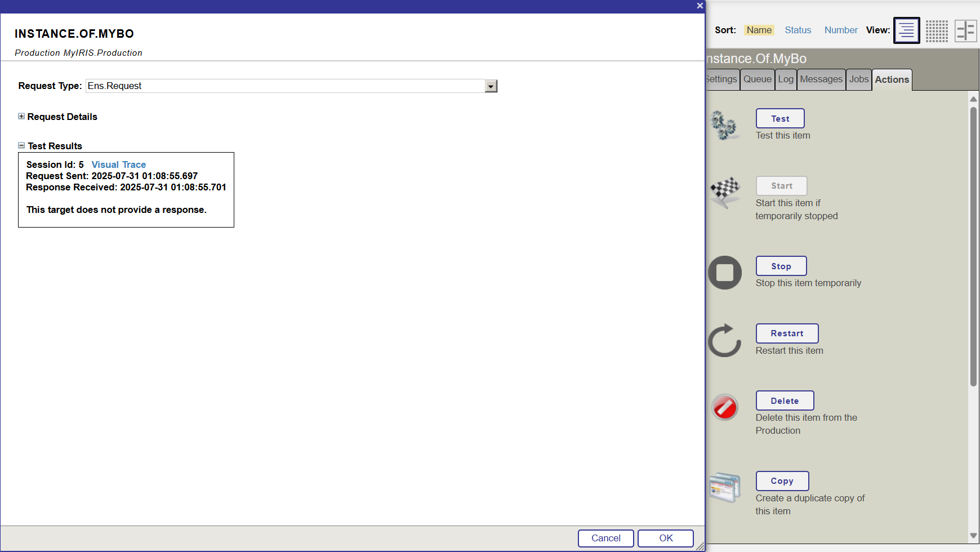Sort items by Status

click(798, 30)
